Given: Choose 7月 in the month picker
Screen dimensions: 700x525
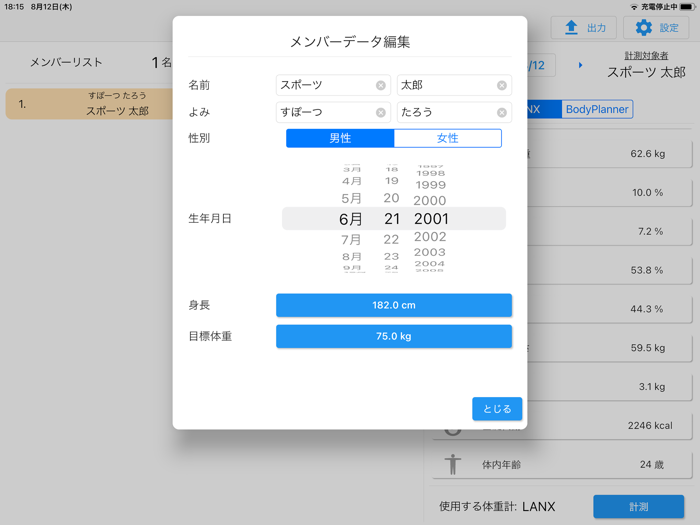Looking at the screenshot, I should pyautogui.click(x=351, y=240).
